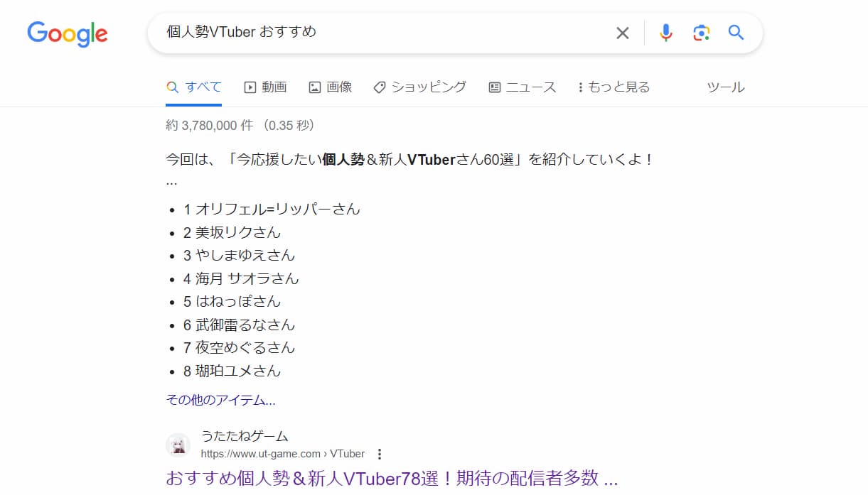Start voice search with microphone icon
868x495 pixels.
pyautogui.click(x=665, y=33)
